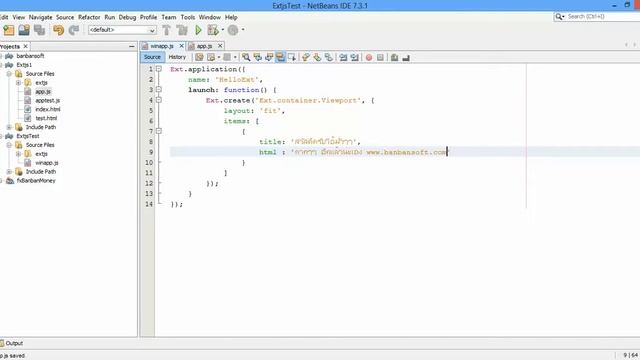Click the Build Project hammer icon

[167, 30]
